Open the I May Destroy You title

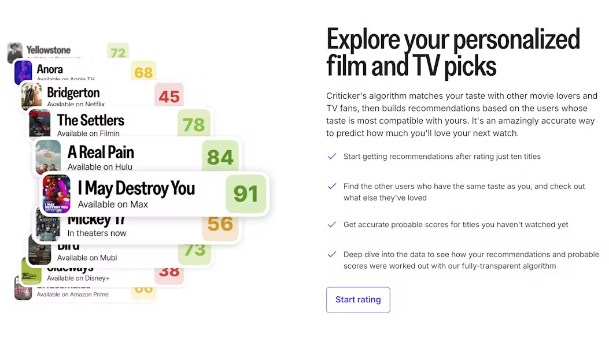click(136, 188)
